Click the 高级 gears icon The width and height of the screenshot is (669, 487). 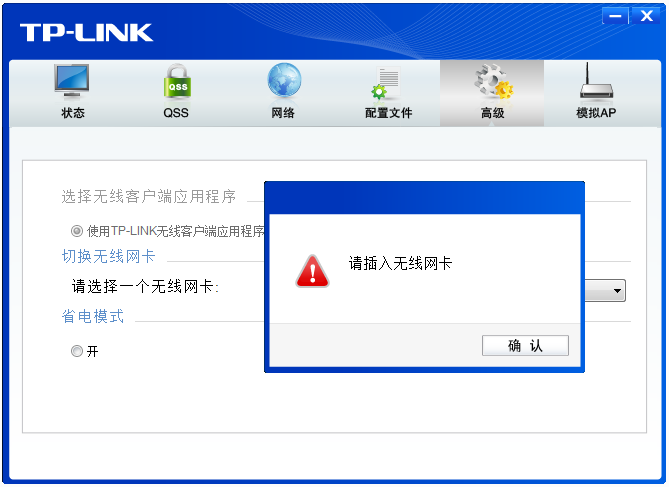(x=494, y=81)
